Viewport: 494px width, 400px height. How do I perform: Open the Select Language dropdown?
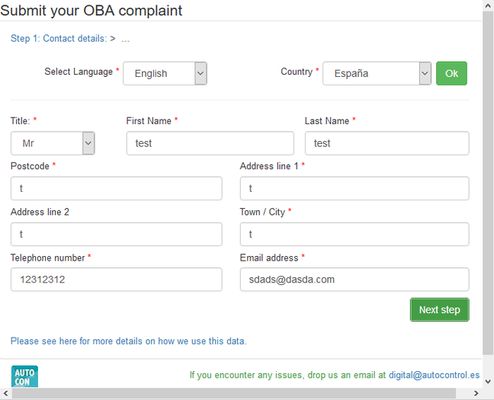(x=165, y=73)
